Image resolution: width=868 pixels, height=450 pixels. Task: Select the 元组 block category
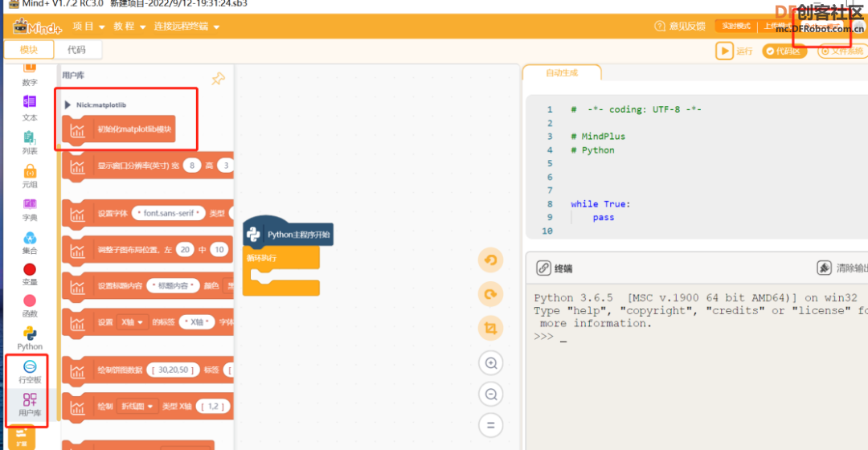[x=30, y=176]
